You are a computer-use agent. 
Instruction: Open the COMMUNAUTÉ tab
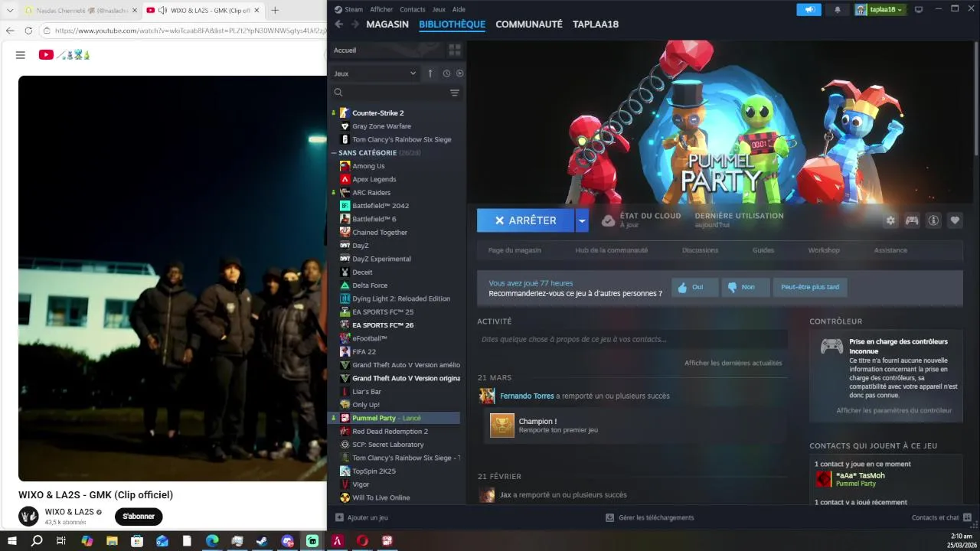pos(529,24)
